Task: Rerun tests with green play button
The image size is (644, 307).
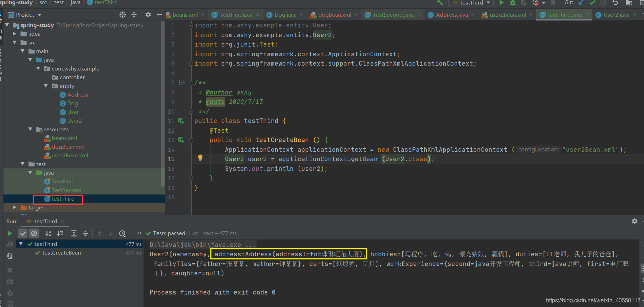Action: pos(10,233)
